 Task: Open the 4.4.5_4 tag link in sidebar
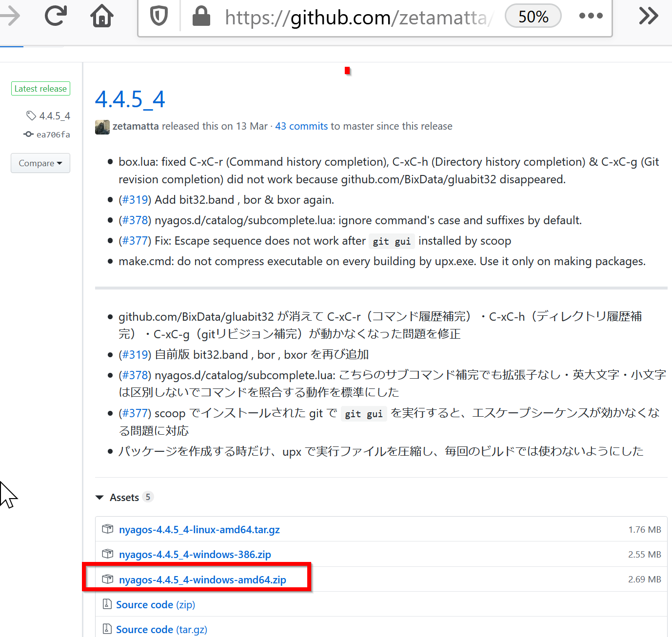click(x=55, y=116)
